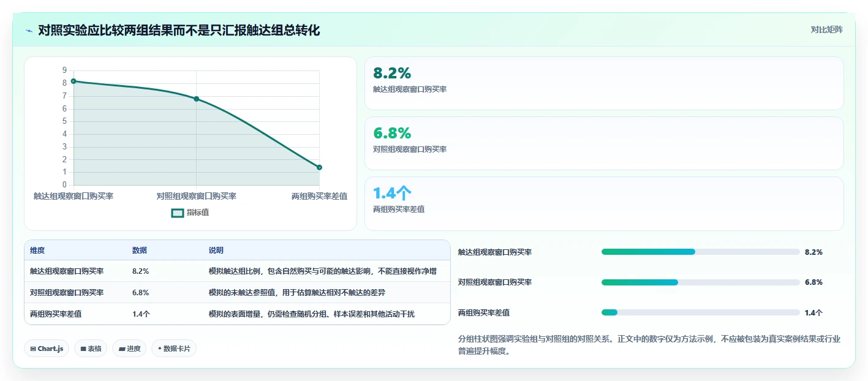Click table cell value 1.4个
Screen dimensions: 868x381
click(x=141, y=314)
